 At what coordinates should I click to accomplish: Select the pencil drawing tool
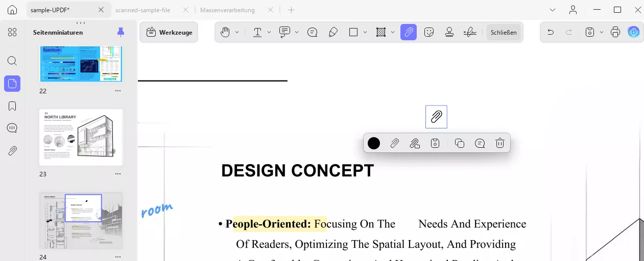coord(333,32)
